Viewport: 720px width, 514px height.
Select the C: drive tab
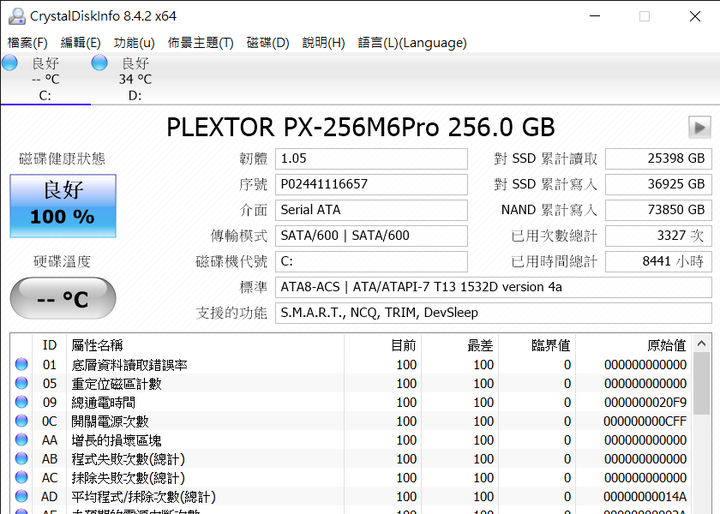(x=45, y=79)
